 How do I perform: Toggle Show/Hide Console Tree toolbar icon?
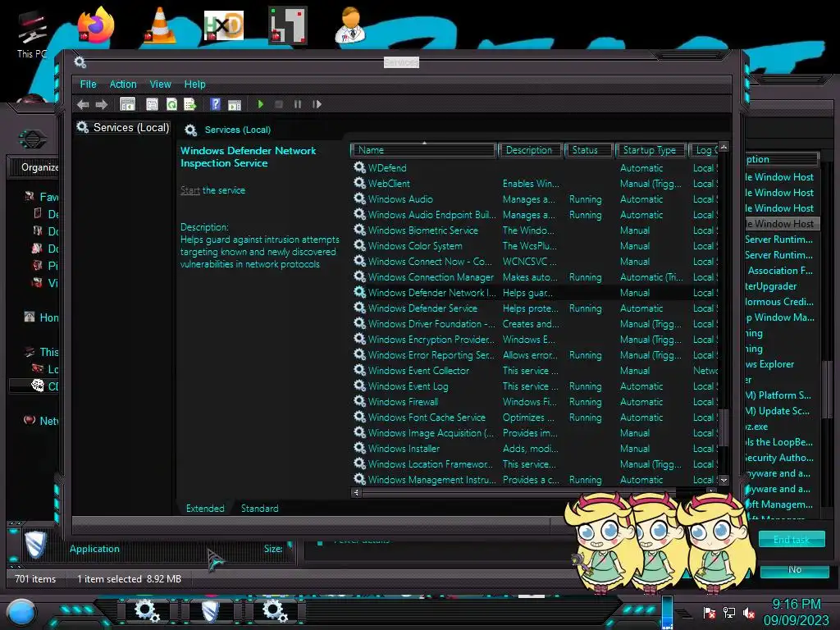coord(127,104)
